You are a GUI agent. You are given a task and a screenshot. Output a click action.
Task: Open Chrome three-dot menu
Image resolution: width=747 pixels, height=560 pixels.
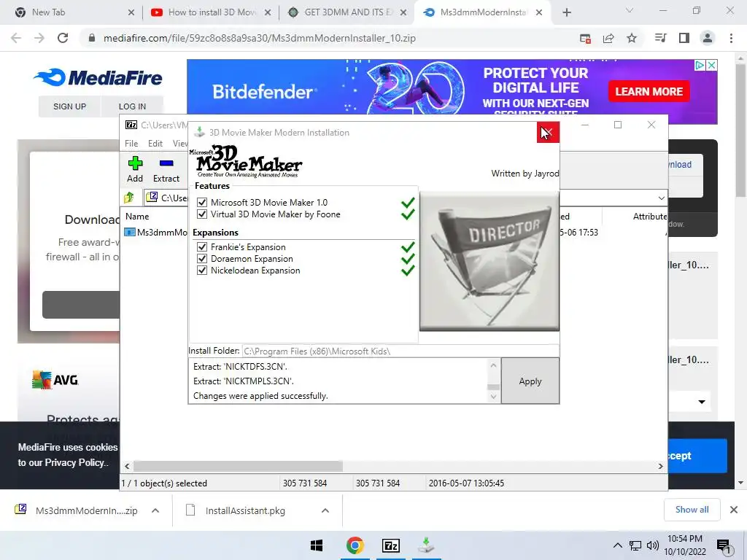731,38
